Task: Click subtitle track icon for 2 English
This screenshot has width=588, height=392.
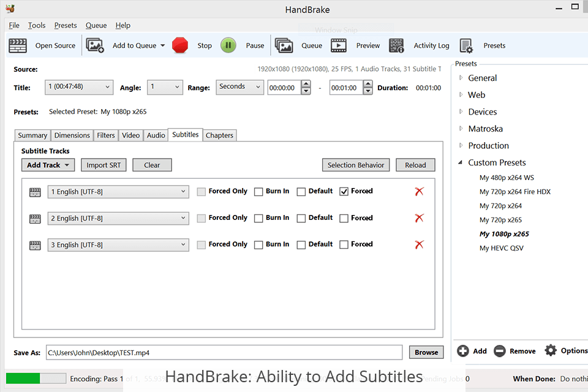Action: point(35,219)
